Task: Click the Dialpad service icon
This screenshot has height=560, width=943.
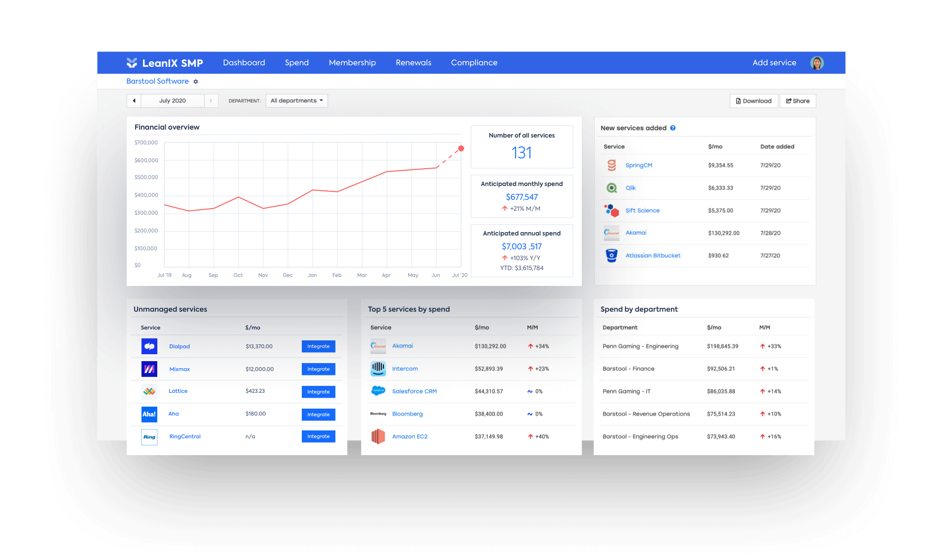Action: click(149, 346)
